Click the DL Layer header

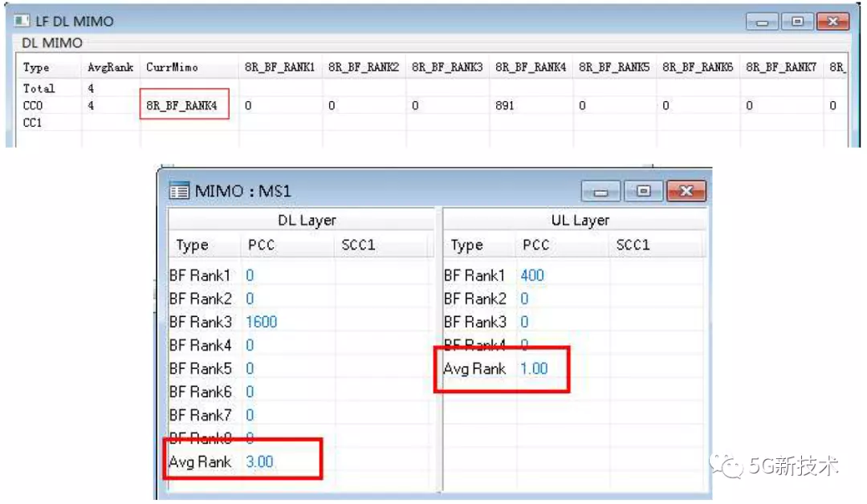point(307,220)
